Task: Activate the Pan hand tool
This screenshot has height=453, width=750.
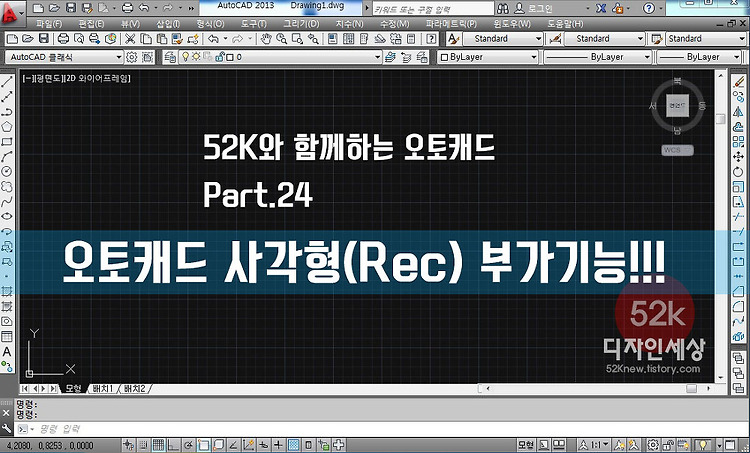Action: click(266, 39)
